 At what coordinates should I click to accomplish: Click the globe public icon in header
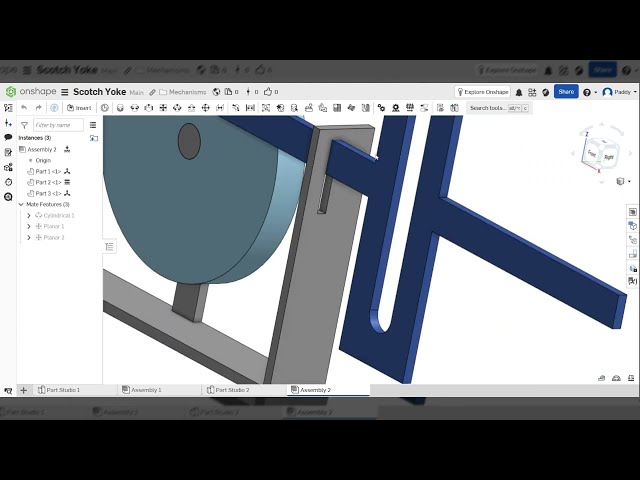217,92
